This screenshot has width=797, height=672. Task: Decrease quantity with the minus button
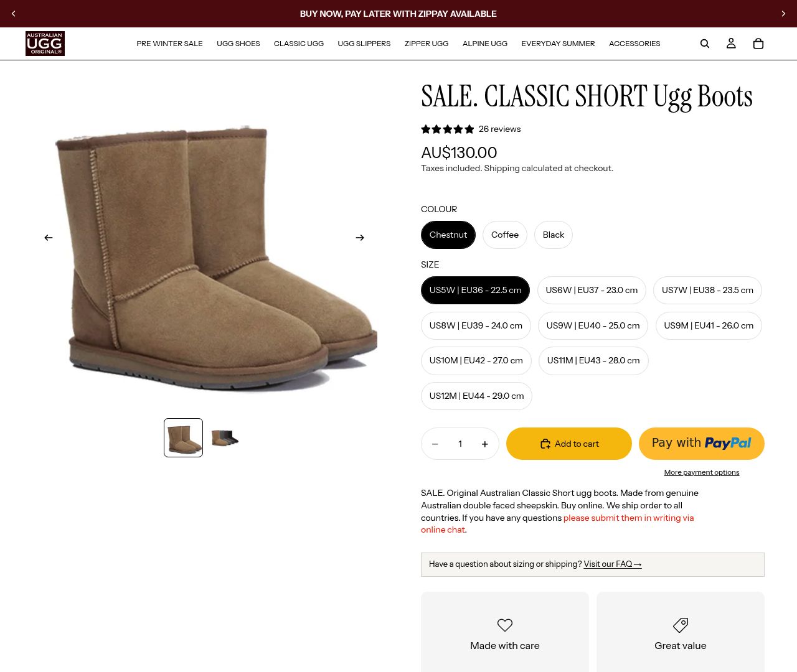pyautogui.click(x=435, y=444)
